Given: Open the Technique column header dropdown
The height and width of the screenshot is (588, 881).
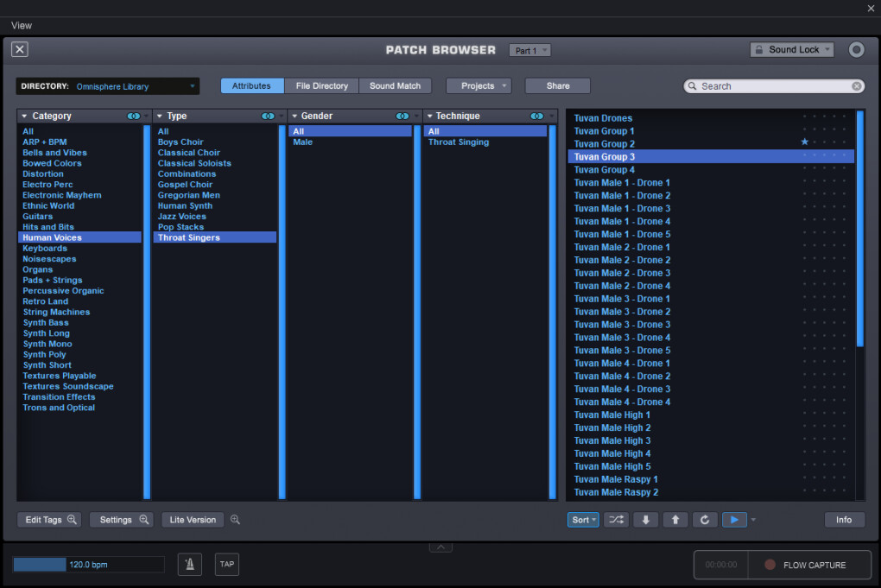Looking at the screenshot, I should (430, 117).
